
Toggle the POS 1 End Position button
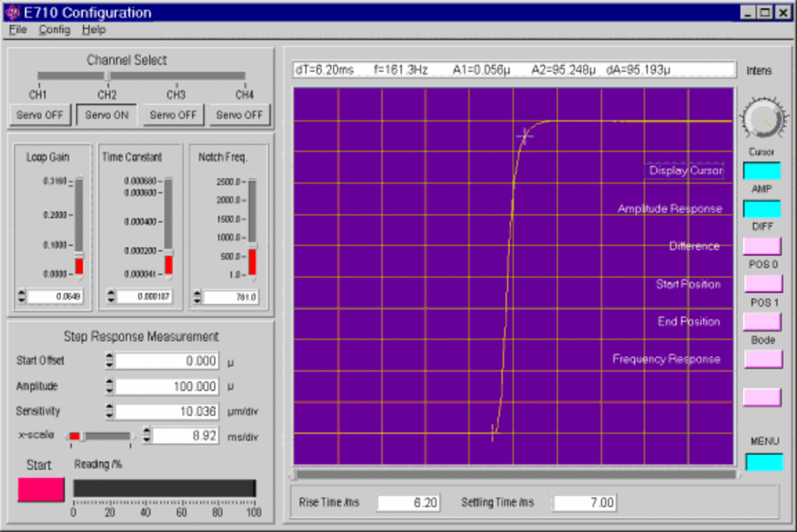[x=762, y=322]
